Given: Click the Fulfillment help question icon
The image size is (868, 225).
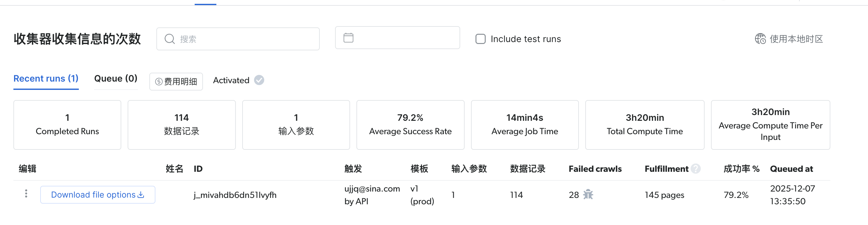Looking at the screenshot, I should (x=695, y=169).
